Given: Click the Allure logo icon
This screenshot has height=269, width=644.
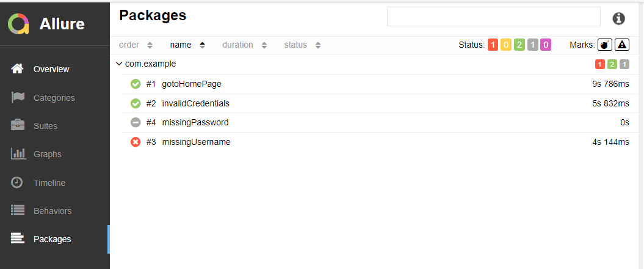Looking at the screenshot, I should tap(18, 24).
